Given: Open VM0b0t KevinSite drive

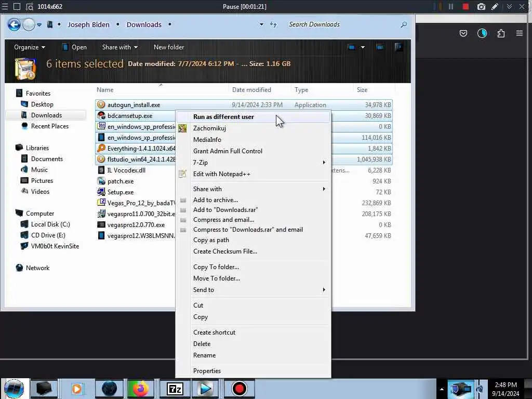Looking at the screenshot, I should [x=55, y=246].
